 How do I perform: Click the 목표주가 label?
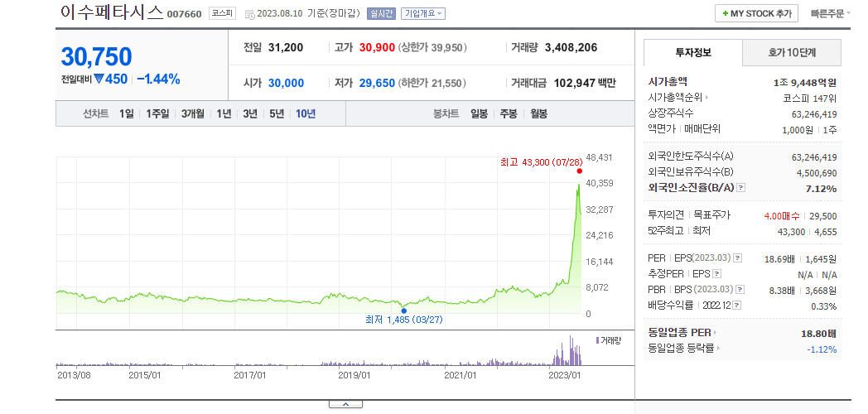712,215
